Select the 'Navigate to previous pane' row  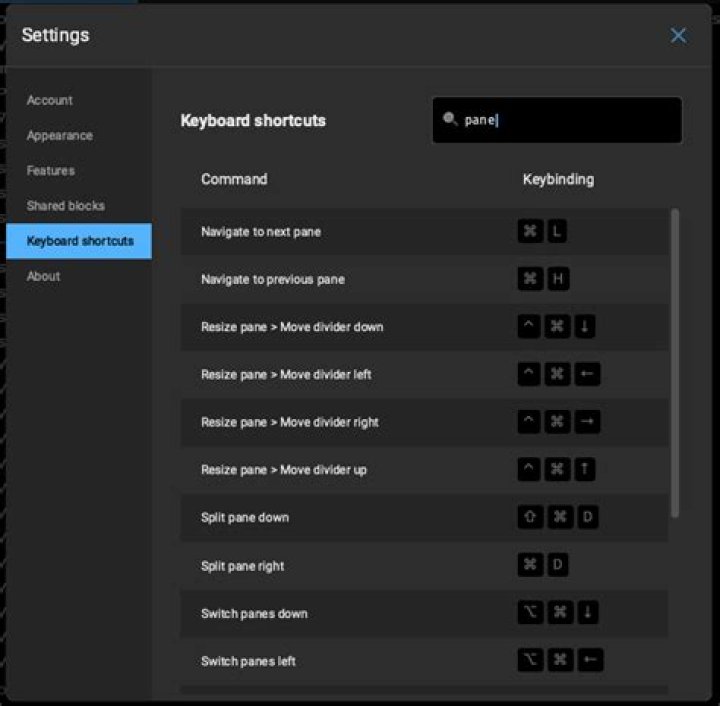[424, 279]
